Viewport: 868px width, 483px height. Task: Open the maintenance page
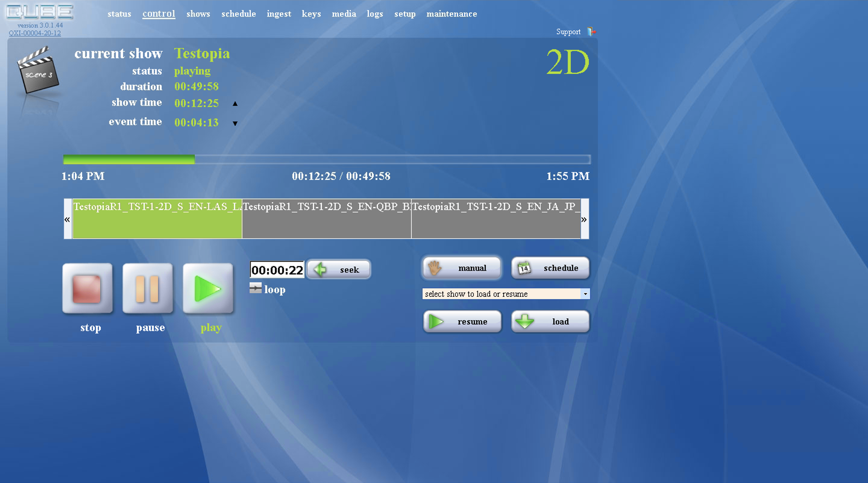(x=451, y=14)
